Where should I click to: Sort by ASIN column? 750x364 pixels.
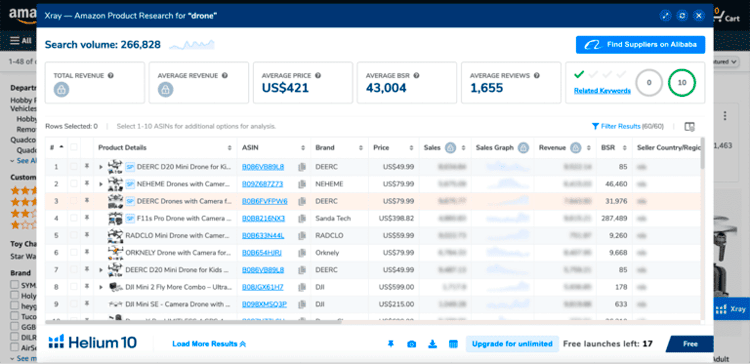(303, 148)
